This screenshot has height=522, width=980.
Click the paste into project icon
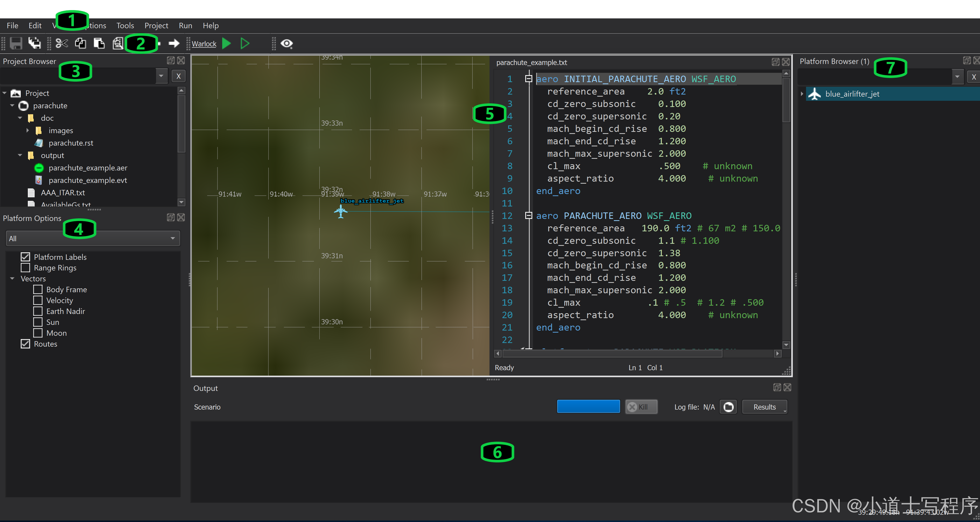click(99, 44)
